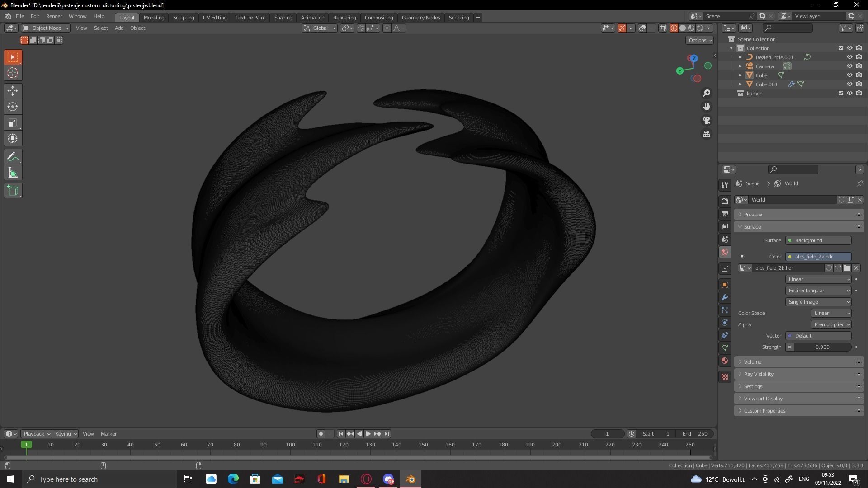Switch to the Shading workspace tab
Screen dimensions: 868x488
click(283, 18)
